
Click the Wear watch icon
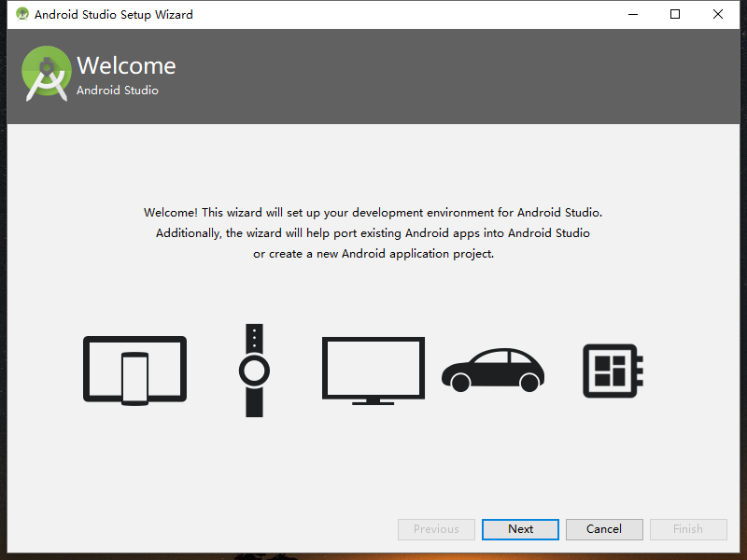254,371
